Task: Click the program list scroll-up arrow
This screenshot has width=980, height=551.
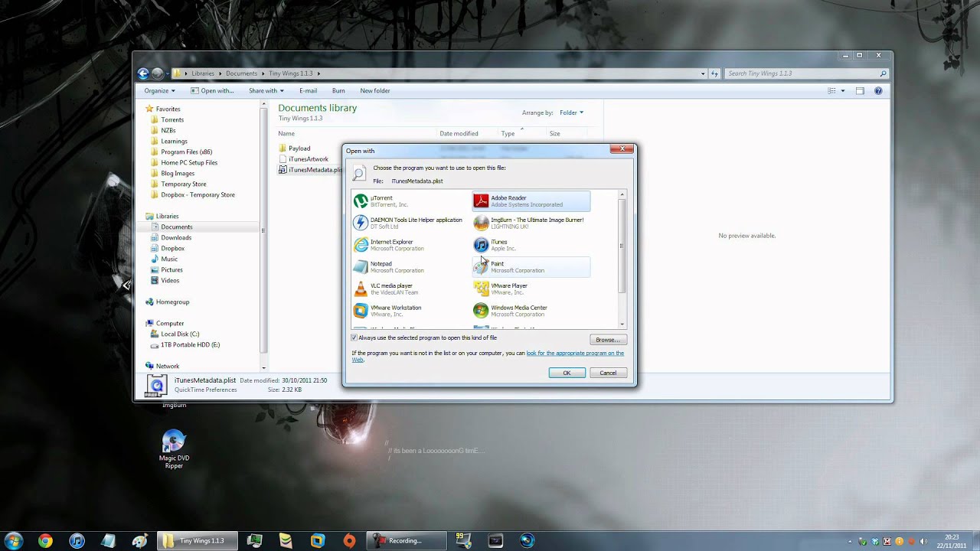Action: pos(622,194)
